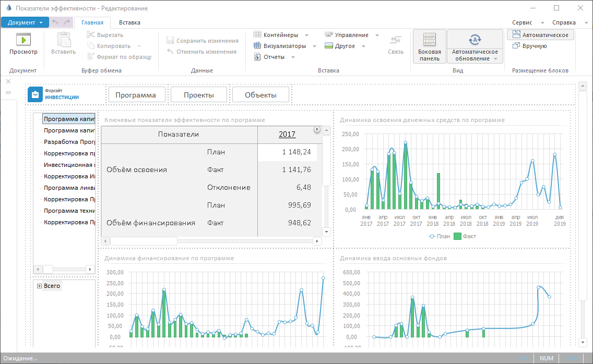The height and width of the screenshot is (364, 593).
Task: Expand the Всего tree node
Action: [40, 286]
